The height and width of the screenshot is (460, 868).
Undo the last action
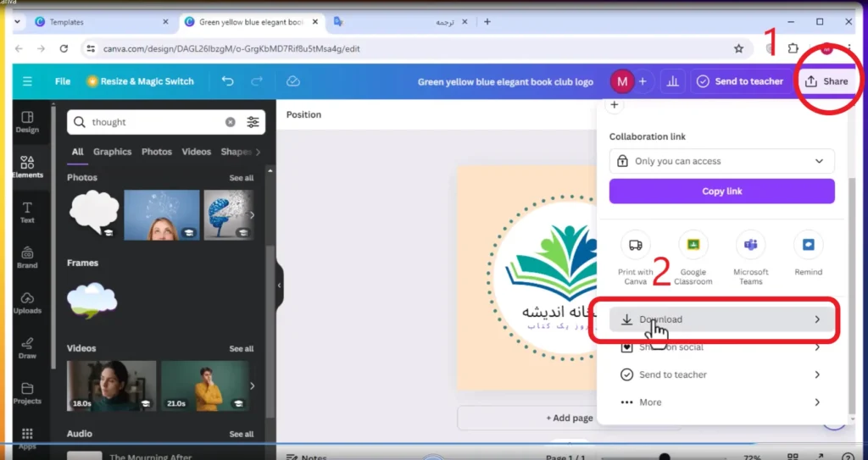pyautogui.click(x=227, y=81)
